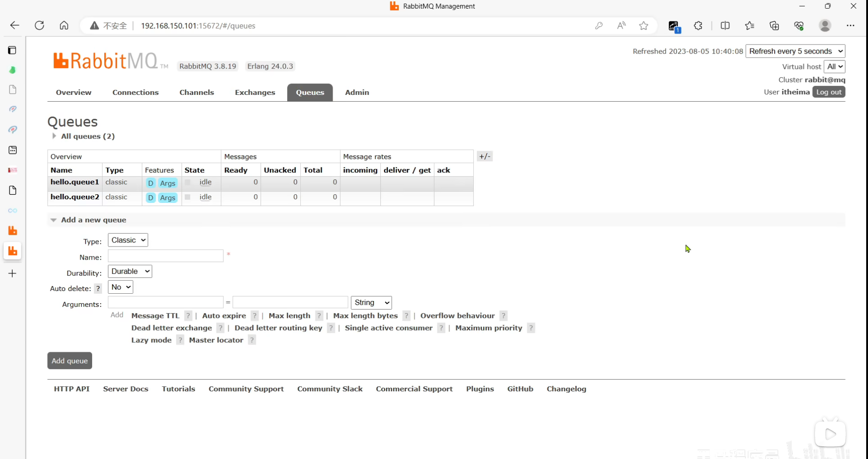Sort the table by the Ready column
The height and width of the screenshot is (459, 868).
tap(236, 170)
